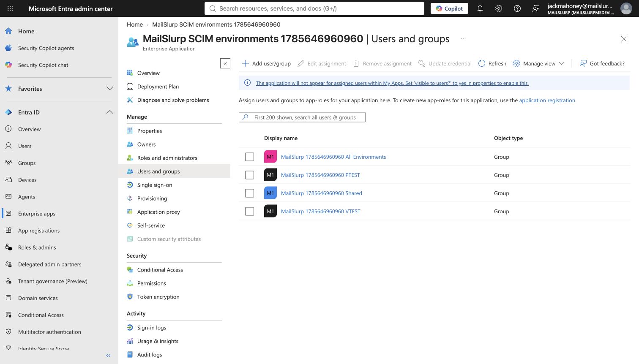Click the App registrations icon
This screenshot has width=639, height=364.
pos(8,231)
